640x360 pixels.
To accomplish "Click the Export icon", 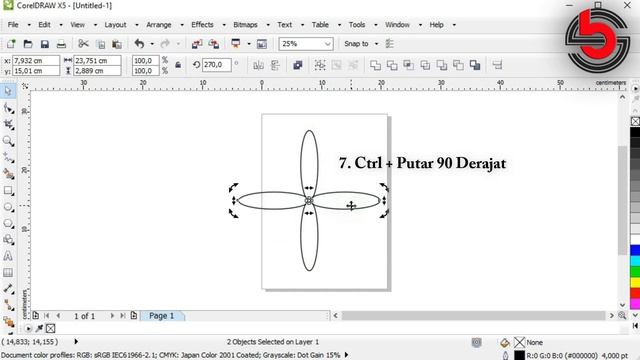I will coord(214,44).
